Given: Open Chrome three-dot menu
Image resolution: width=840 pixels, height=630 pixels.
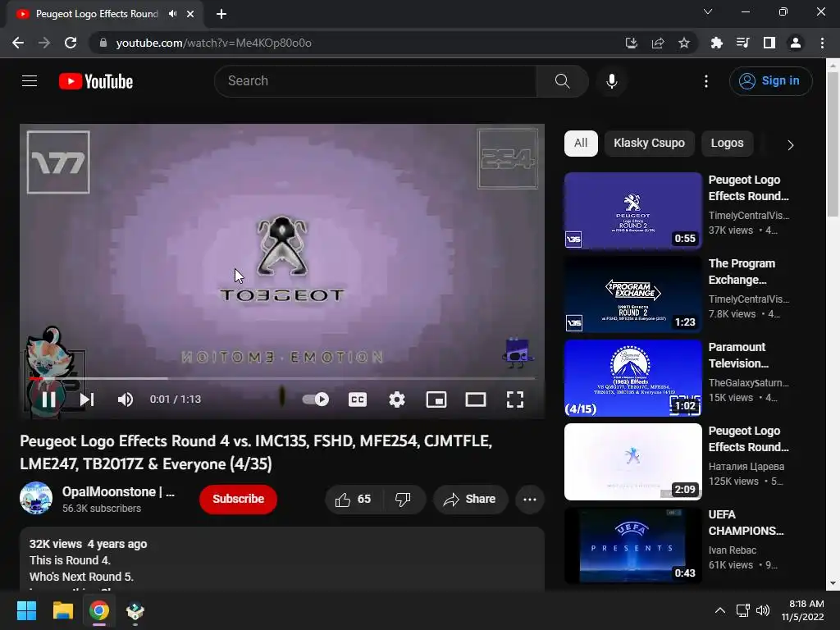Looking at the screenshot, I should pyautogui.click(x=822, y=43).
